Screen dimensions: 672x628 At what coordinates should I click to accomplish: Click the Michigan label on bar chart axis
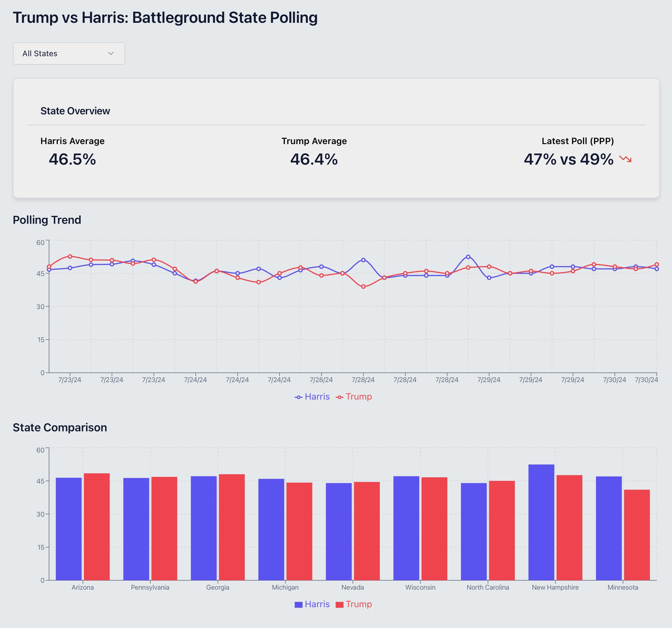285,587
